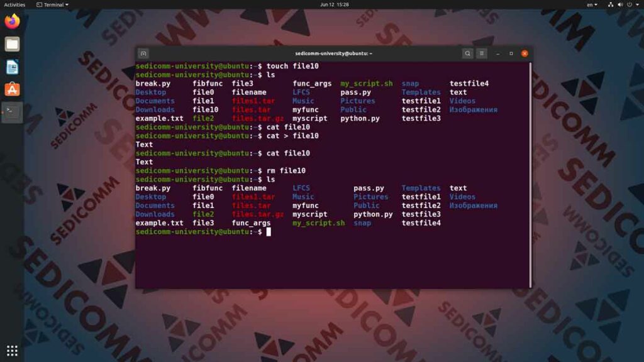Image resolution: width=644 pixels, height=362 pixels.
Task: Click 'example.txt' in first listing
Action: pos(159,118)
